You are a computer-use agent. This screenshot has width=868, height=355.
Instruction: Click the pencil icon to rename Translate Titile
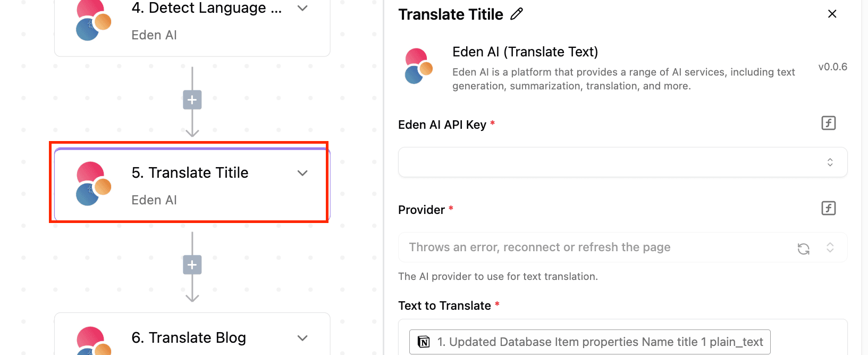[x=517, y=14]
